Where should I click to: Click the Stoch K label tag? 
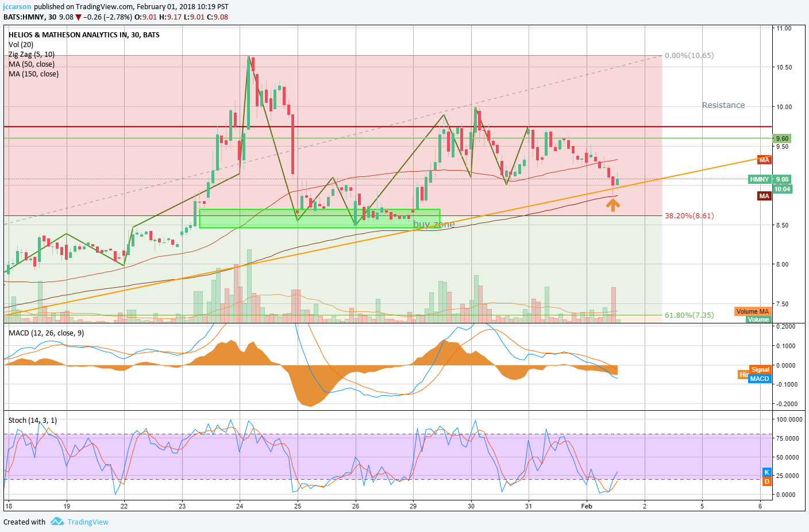(x=766, y=472)
